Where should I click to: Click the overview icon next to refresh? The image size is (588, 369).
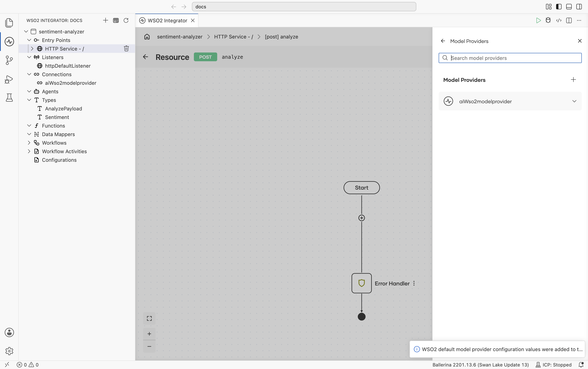116,20
